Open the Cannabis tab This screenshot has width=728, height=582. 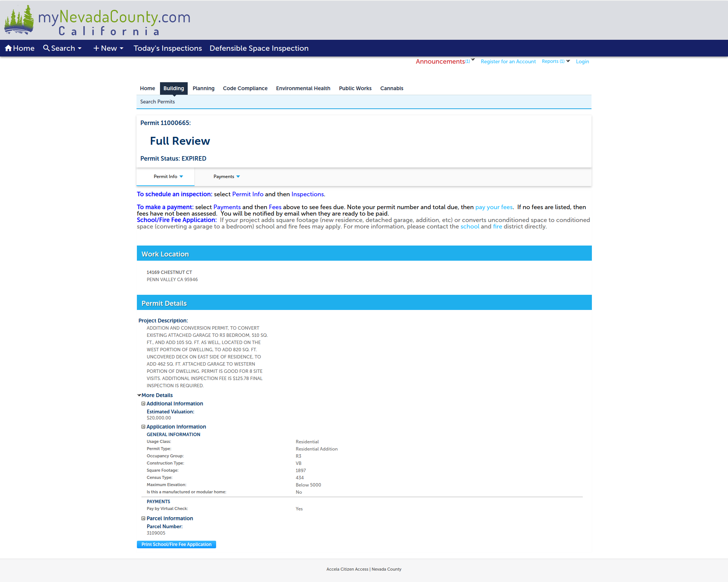[392, 88]
